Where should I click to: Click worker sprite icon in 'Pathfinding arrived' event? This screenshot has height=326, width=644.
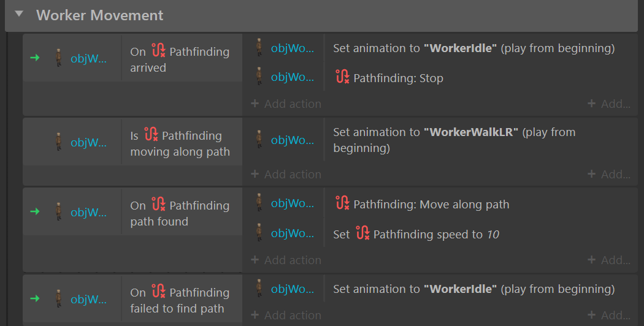point(59,58)
